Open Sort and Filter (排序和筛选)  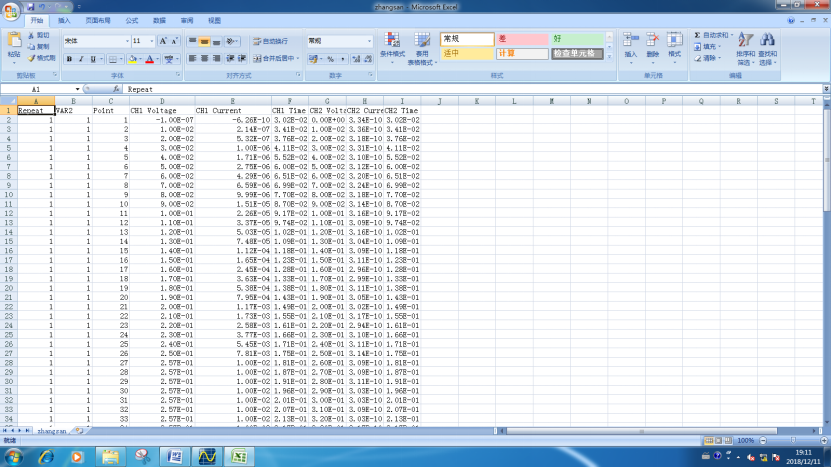click(745, 48)
